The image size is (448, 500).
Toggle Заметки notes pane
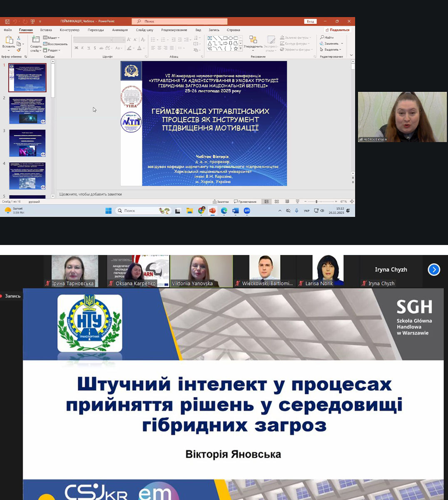[x=221, y=202]
